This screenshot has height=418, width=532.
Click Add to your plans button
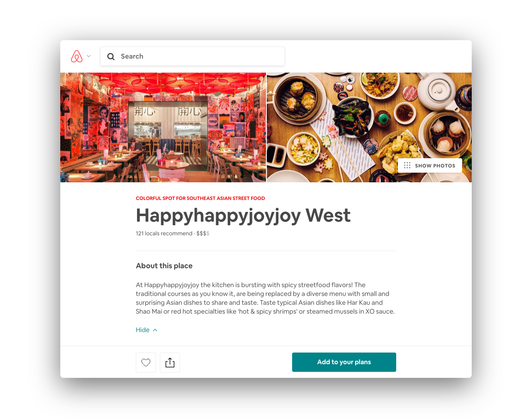[344, 362]
